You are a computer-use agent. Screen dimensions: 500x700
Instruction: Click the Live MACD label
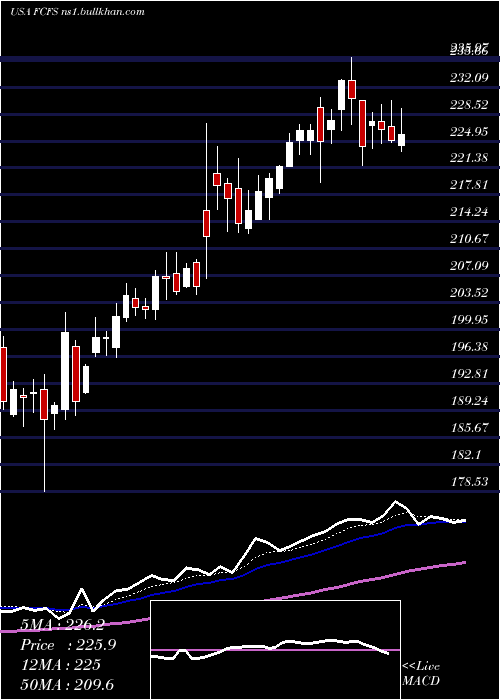[x=421, y=673]
